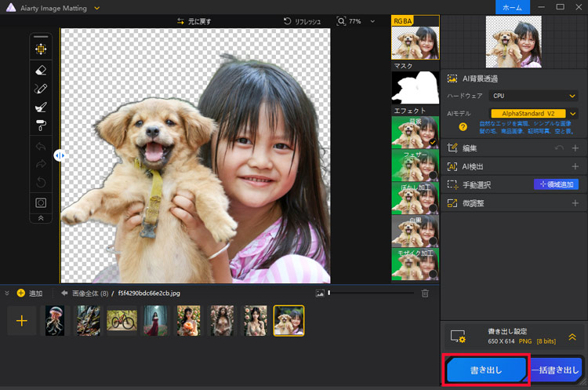Click the 編集 edit crop icon
This screenshot has height=390, width=588.
click(x=452, y=148)
